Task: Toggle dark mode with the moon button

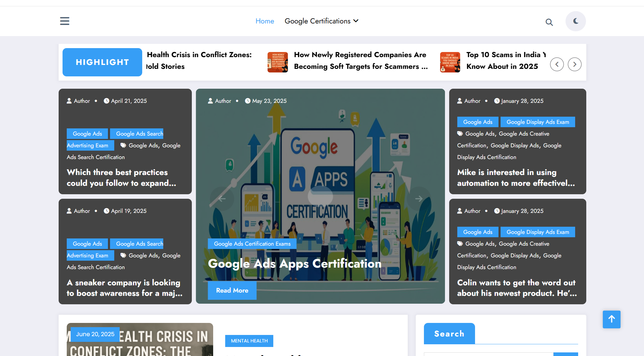Action: tap(575, 21)
